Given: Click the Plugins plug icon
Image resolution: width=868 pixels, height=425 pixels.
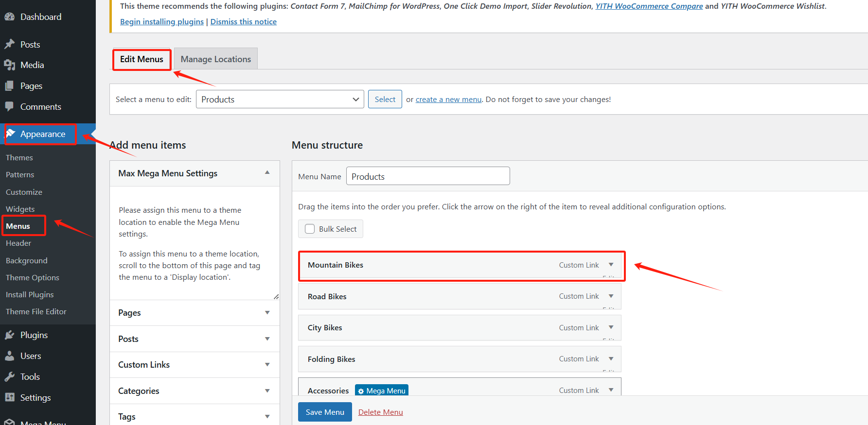Looking at the screenshot, I should tap(10, 335).
